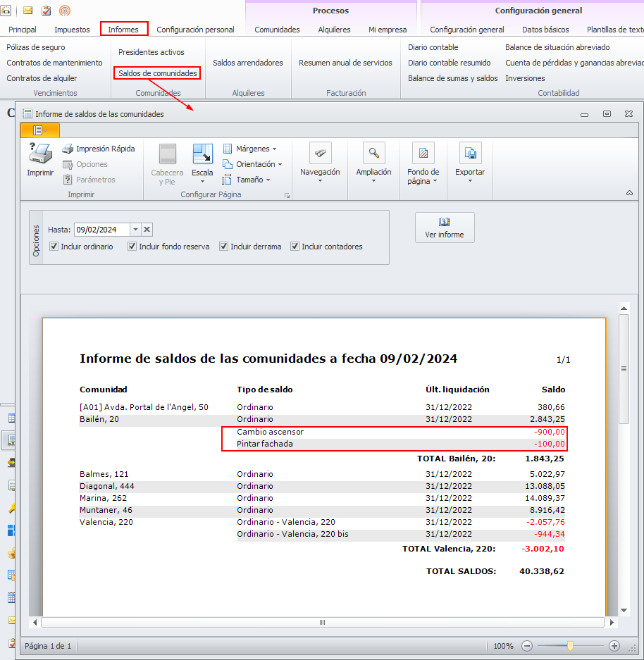Click the zoom out minus icon
This screenshot has height=660, width=644.
[526, 646]
